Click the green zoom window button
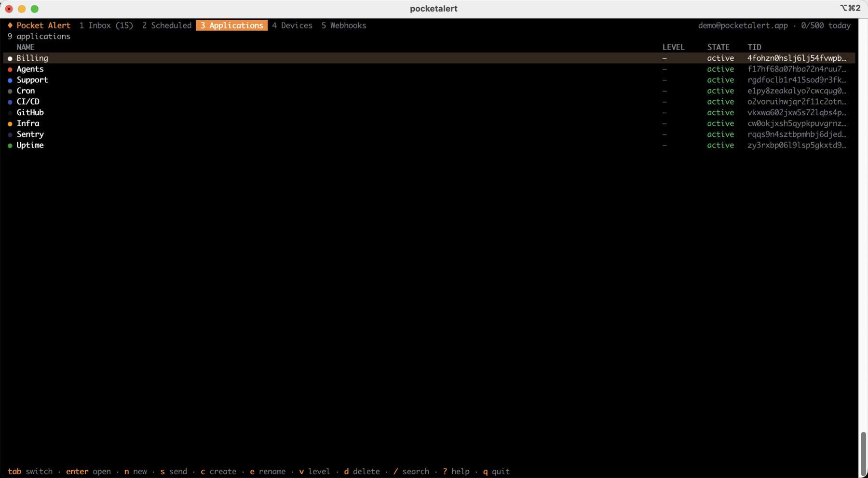868x478 pixels. (35, 9)
